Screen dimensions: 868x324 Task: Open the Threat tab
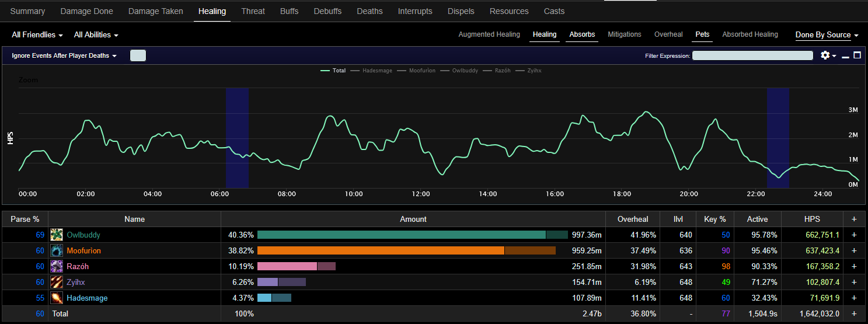click(x=253, y=11)
